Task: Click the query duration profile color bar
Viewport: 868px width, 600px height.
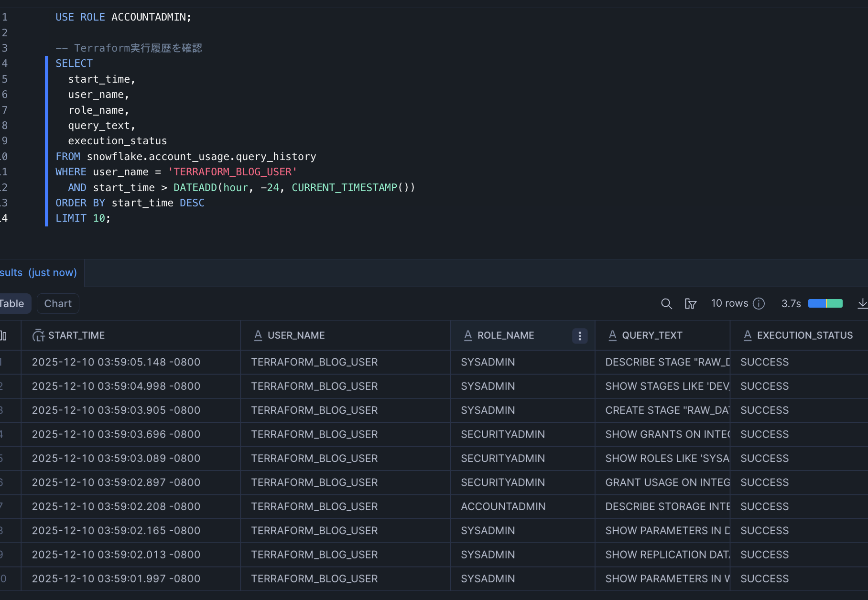Action: (x=825, y=304)
